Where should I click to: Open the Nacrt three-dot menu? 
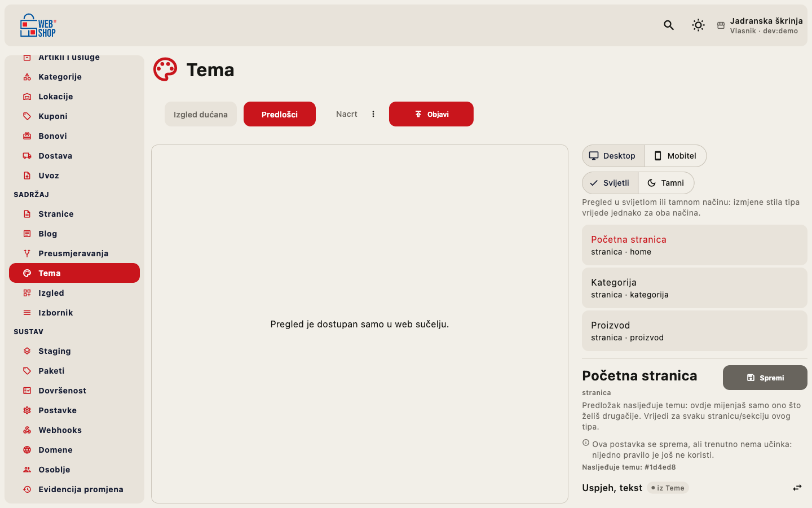373,114
